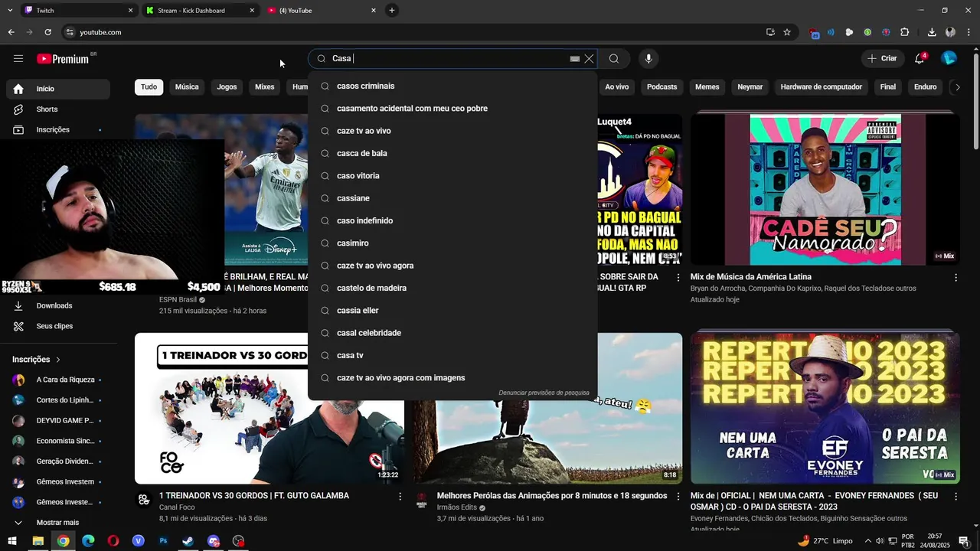Open Chrome extensions puzzle icon
Screen dimensions: 980x551
tap(905, 32)
